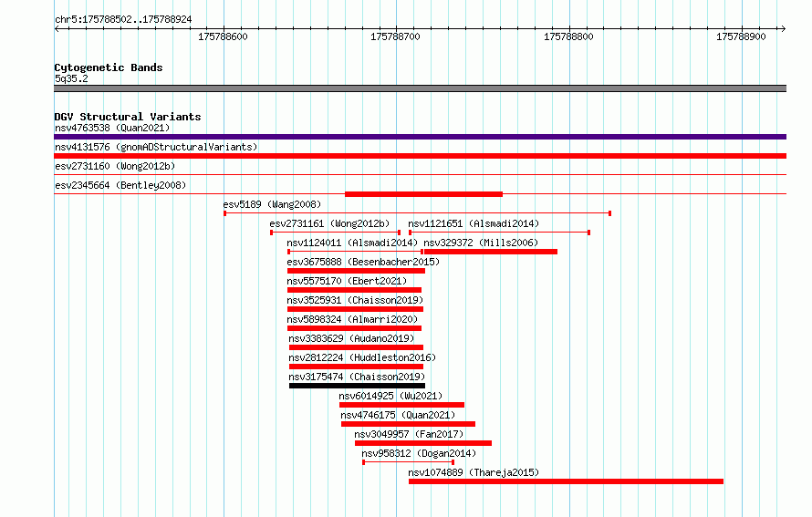Image resolution: width=812 pixels, height=517 pixels.
Task: Click esv3675888 (Besenbacher2015) label
Action: point(363,262)
